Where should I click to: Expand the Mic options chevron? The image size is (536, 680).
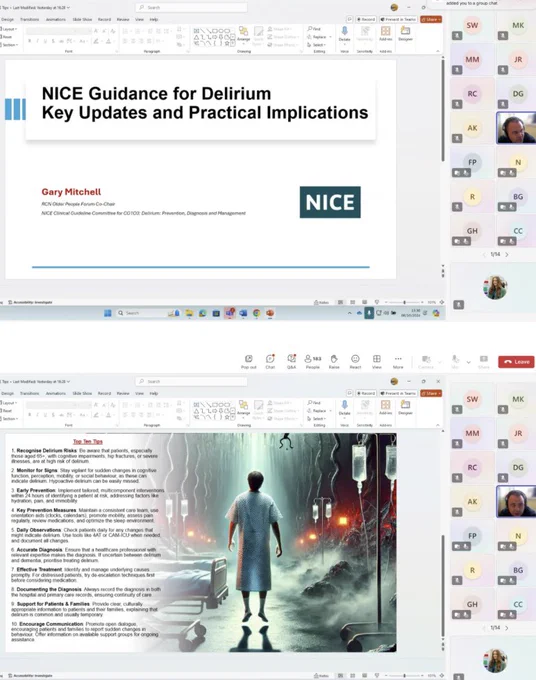point(468,362)
